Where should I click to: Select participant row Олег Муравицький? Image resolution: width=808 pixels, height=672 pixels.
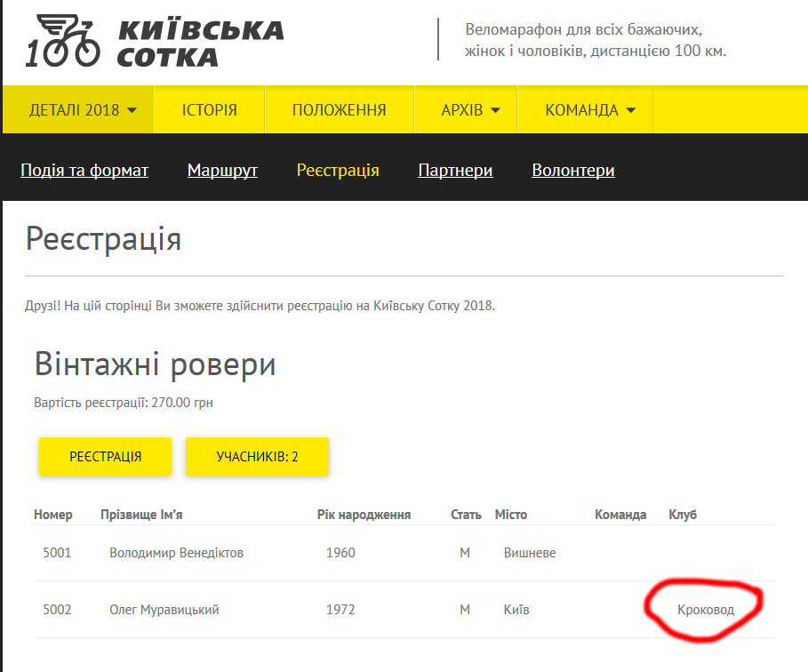coord(164,610)
